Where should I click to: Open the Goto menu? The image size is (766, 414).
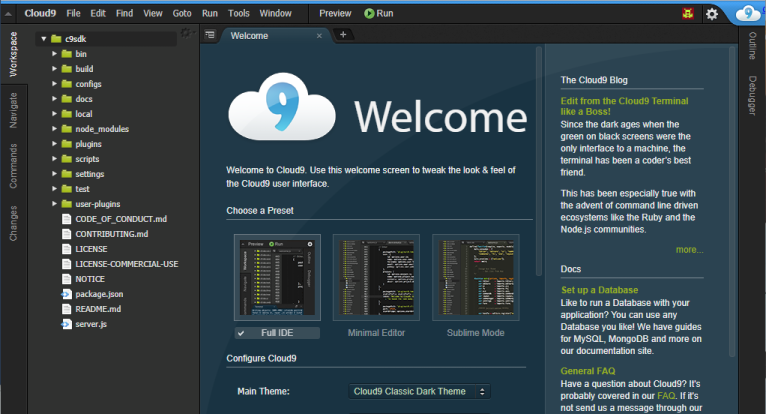coord(182,14)
